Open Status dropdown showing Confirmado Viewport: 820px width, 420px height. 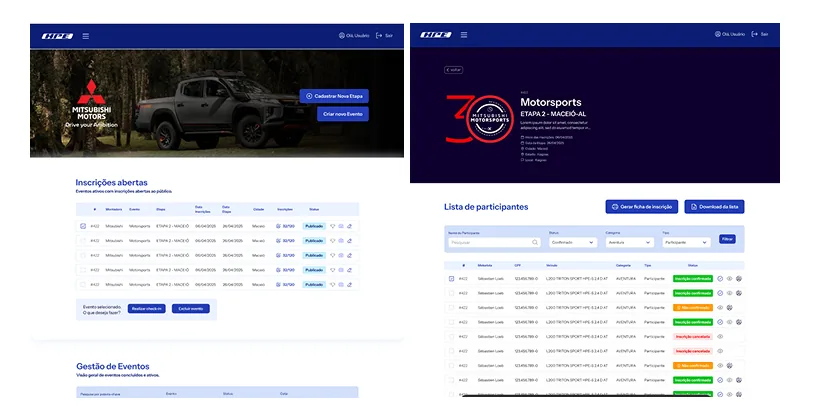click(x=573, y=242)
